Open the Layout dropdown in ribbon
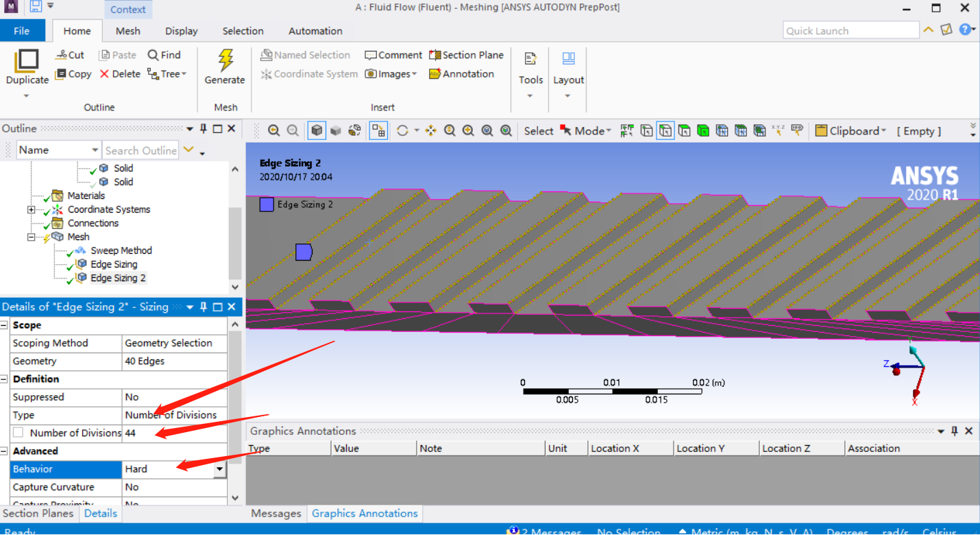 pyautogui.click(x=568, y=97)
